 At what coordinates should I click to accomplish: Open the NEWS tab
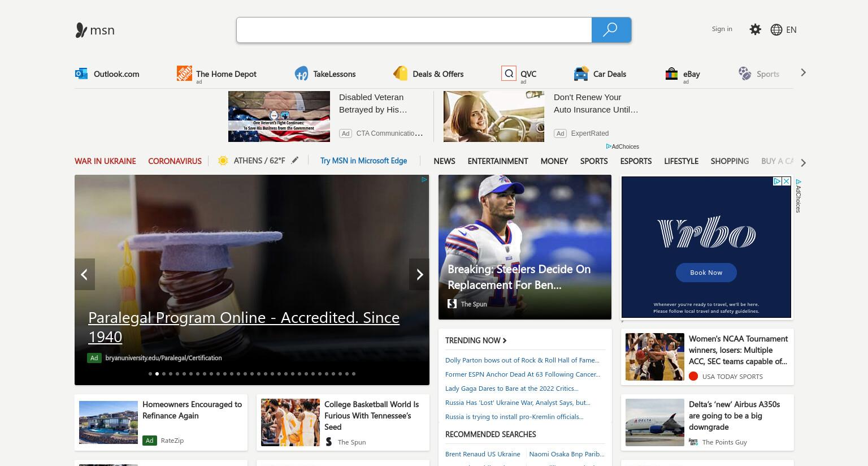coord(444,161)
